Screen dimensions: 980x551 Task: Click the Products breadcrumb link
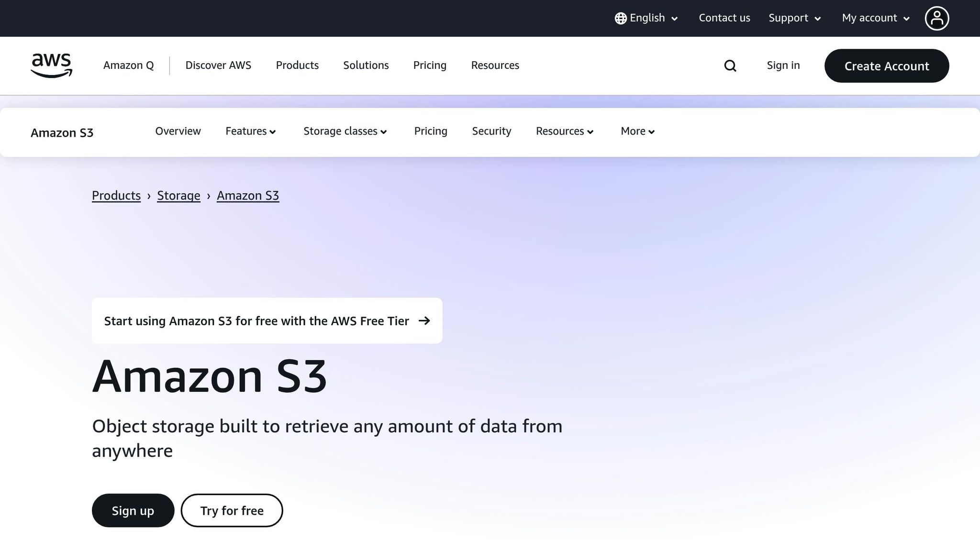pyautogui.click(x=116, y=196)
